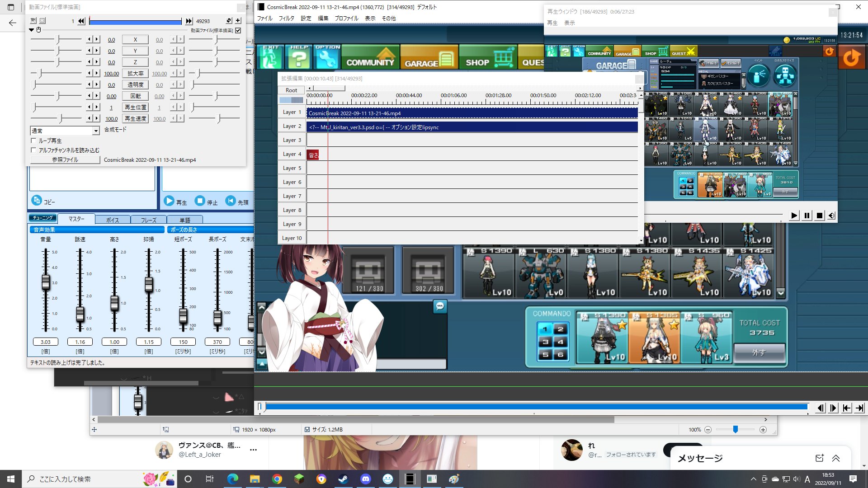This screenshot has height=488, width=868.
Task: Click the 音量 volume fader handle
Action: (x=46, y=282)
